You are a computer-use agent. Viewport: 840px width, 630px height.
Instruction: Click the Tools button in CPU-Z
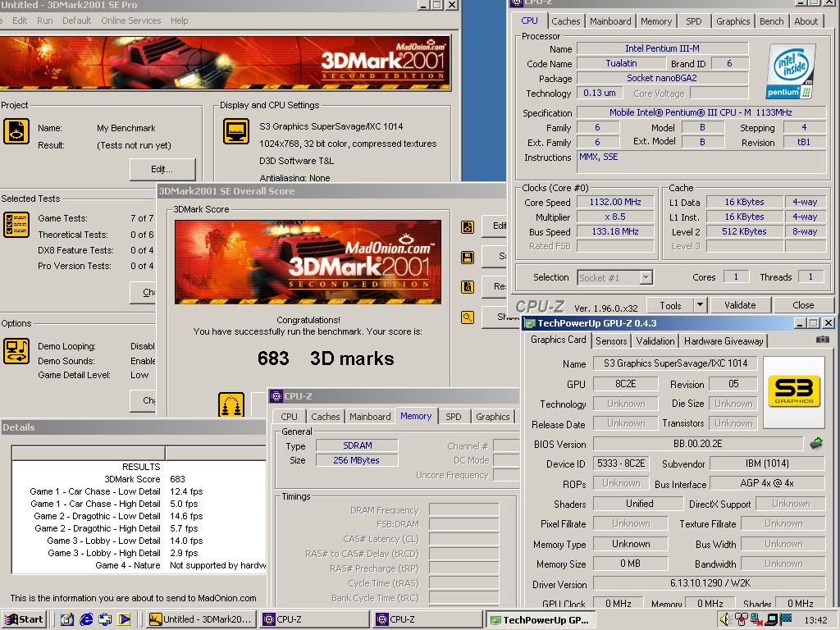click(670, 305)
